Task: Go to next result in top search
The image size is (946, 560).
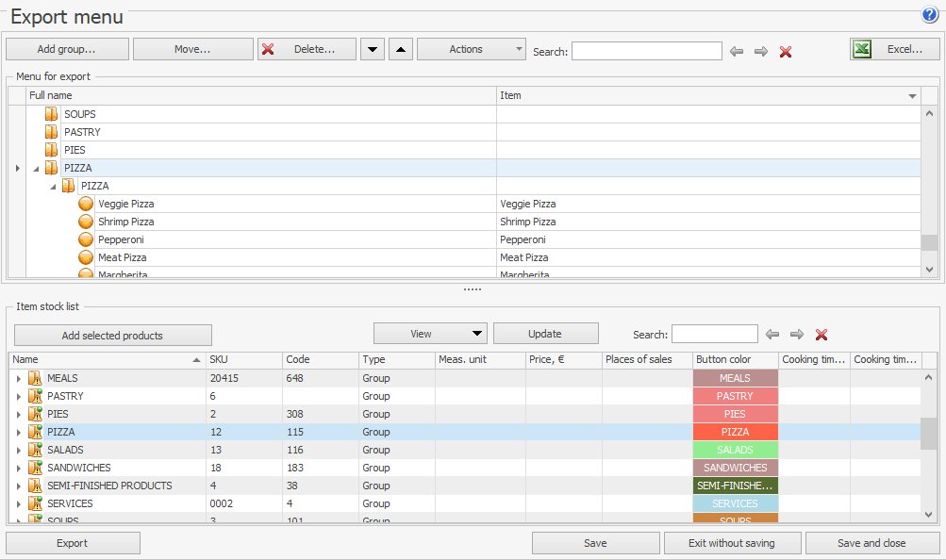Action: 761,51
